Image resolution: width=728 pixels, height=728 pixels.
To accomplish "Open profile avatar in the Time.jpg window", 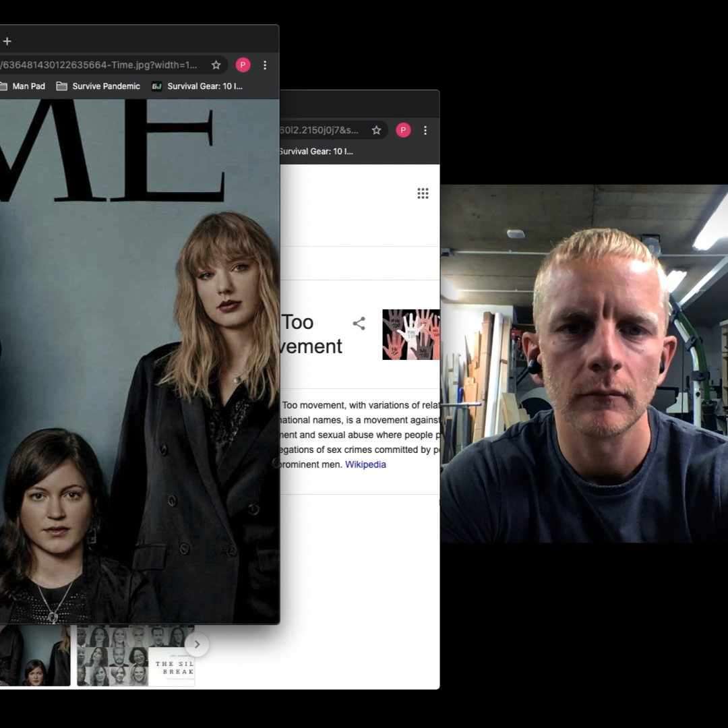I will point(243,65).
